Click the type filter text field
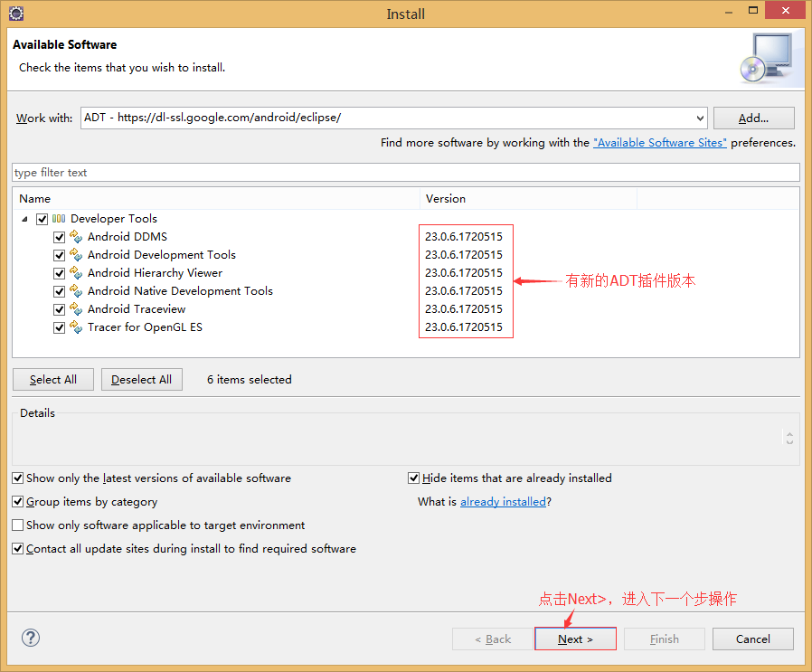The width and height of the screenshot is (812, 672). tap(406, 173)
